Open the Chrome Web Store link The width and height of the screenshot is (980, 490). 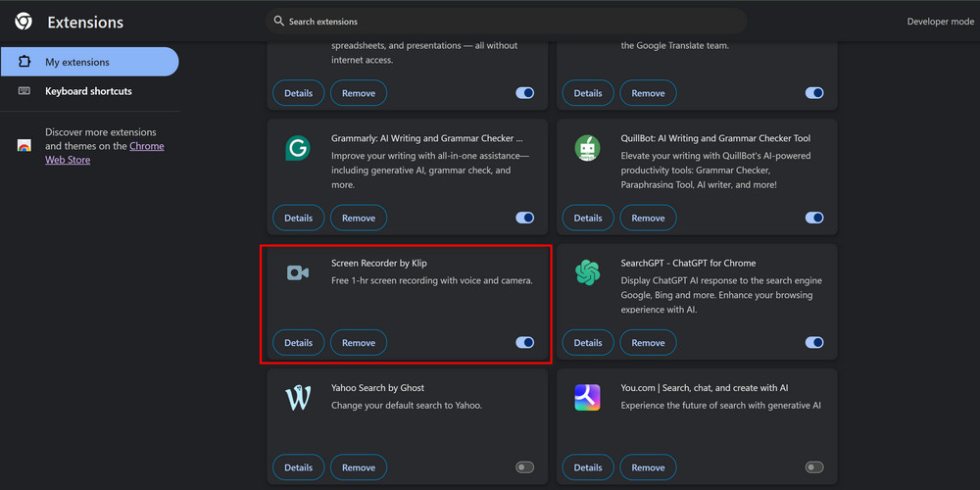pos(105,153)
